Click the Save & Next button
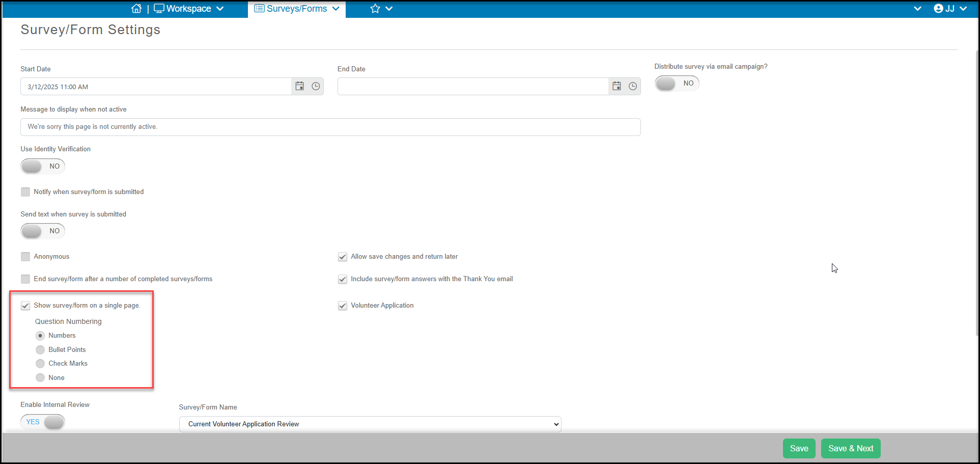Image resolution: width=980 pixels, height=464 pixels. click(851, 448)
